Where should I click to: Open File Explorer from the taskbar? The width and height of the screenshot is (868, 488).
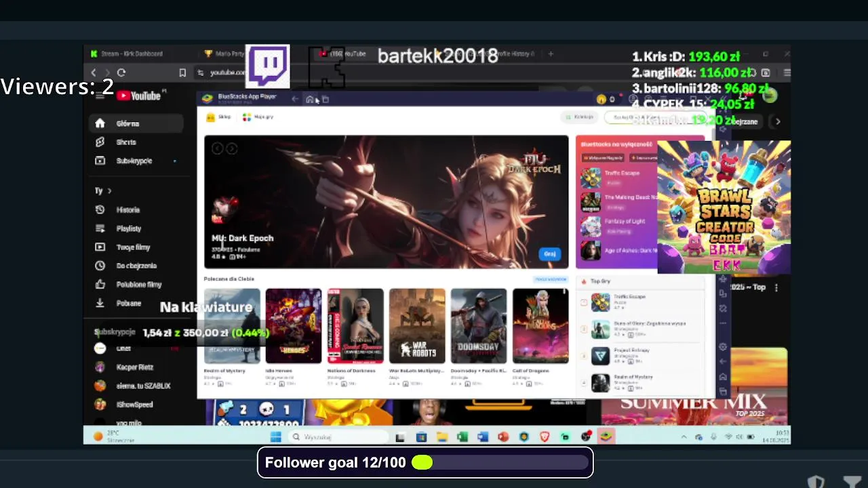click(x=441, y=437)
